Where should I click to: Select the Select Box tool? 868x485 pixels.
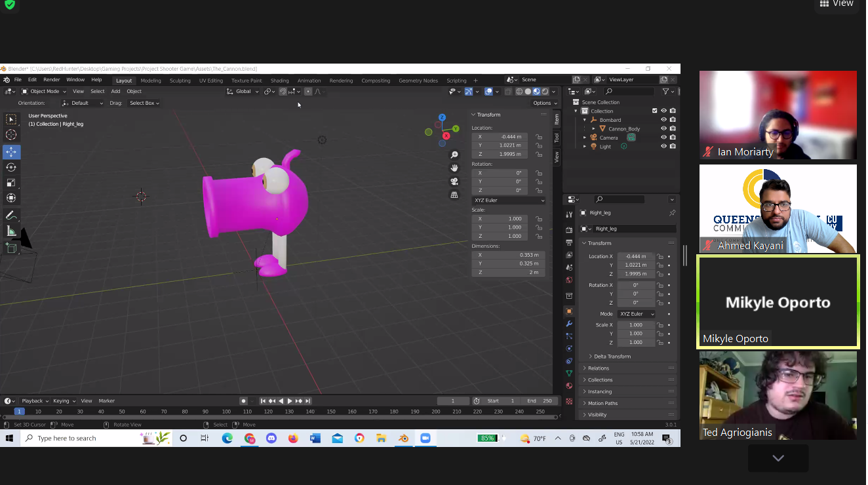11,119
